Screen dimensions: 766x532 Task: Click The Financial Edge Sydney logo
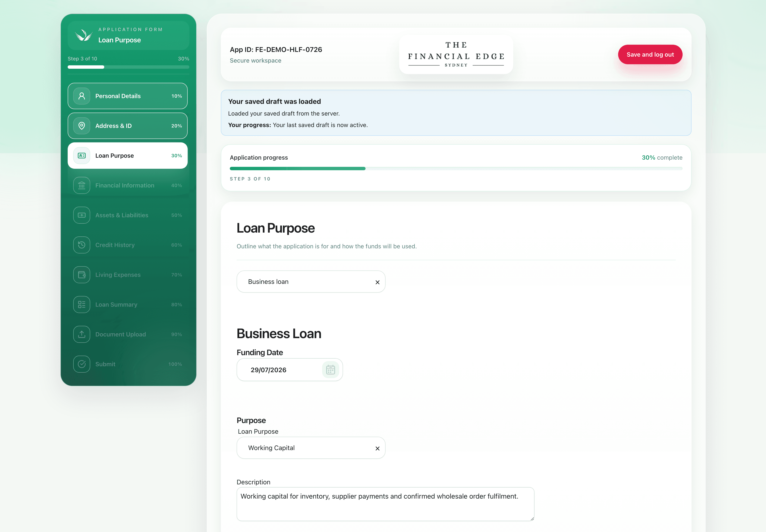click(456, 54)
